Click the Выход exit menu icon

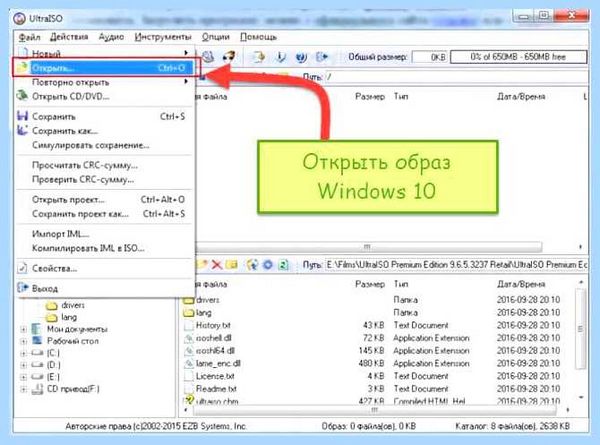coord(23,288)
